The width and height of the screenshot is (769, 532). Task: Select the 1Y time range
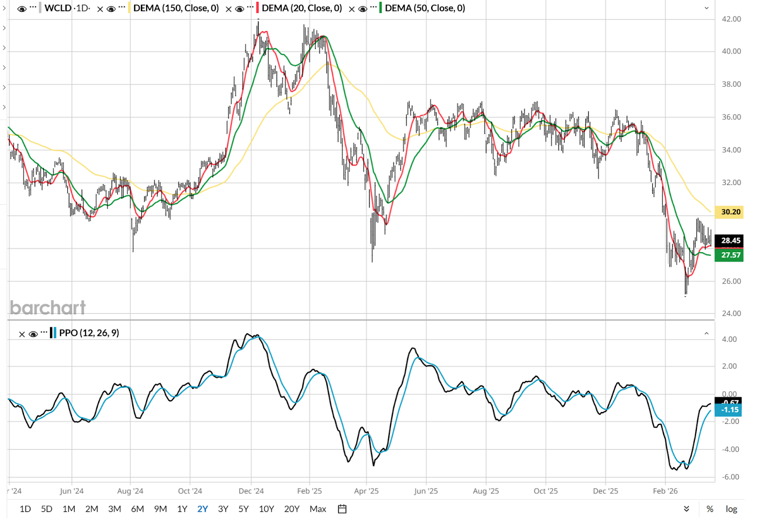(182, 509)
